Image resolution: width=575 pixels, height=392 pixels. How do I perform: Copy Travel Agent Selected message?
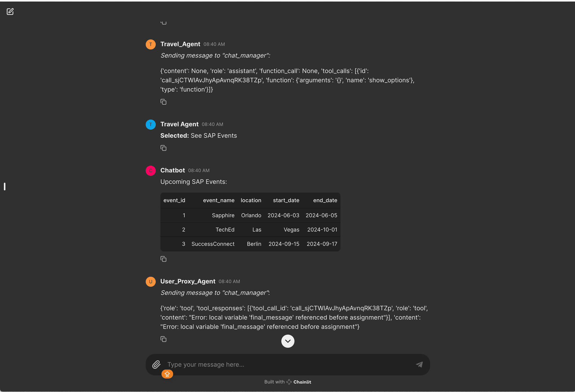[164, 148]
